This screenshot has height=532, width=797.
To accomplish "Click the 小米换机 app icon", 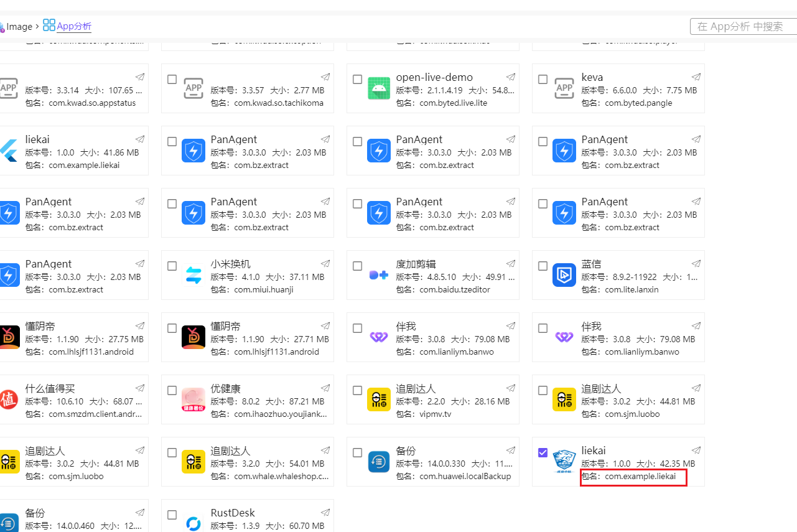I will [x=193, y=275].
